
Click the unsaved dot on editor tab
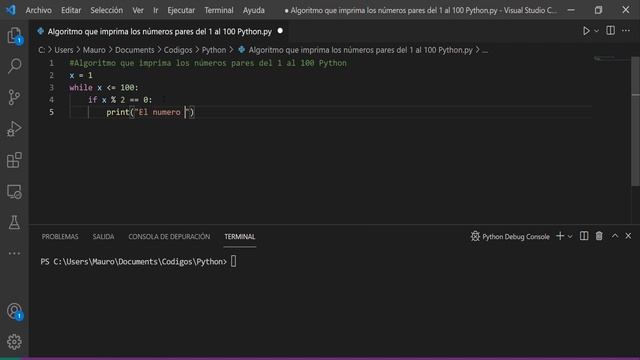280,31
